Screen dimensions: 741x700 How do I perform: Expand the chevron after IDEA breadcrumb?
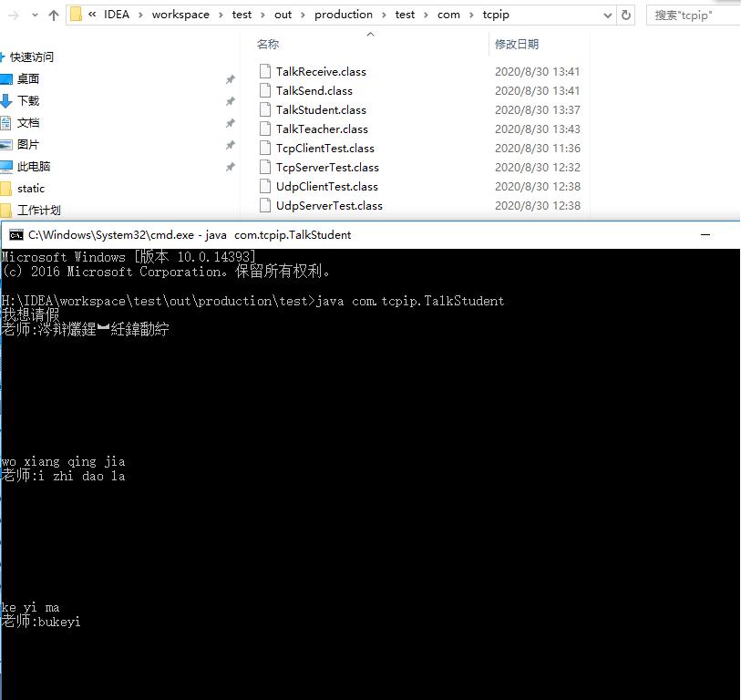coord(140,15)
